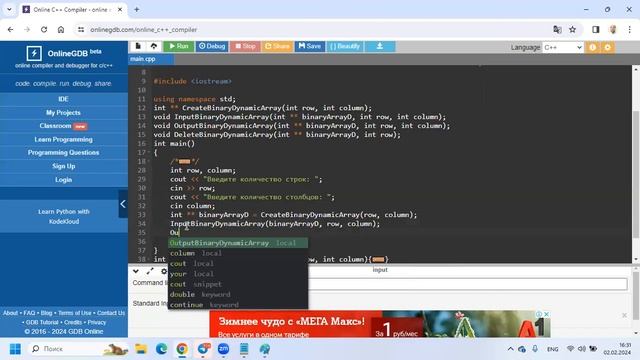640x360 pixels.
Task: Select the 'double keyword' autocomplete suggestion
Action: 238,294
